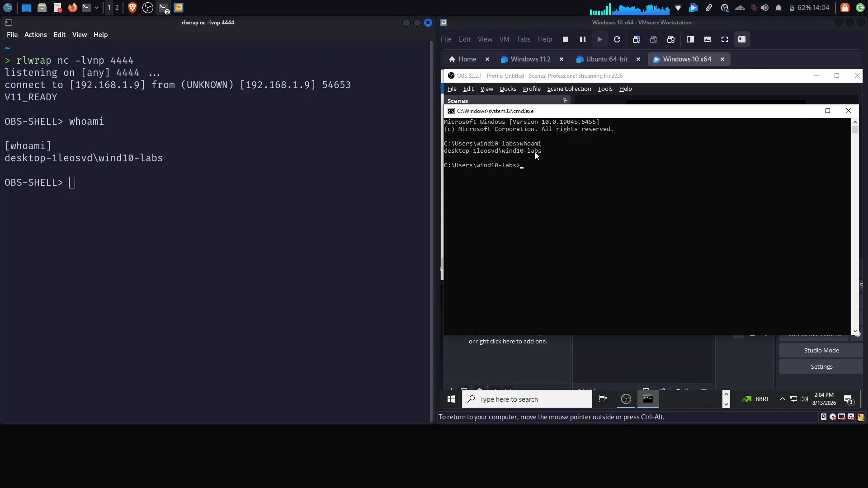Toggle the muted microphone icon in top panel
Viewport: 868px width, 488px height.
753,8
